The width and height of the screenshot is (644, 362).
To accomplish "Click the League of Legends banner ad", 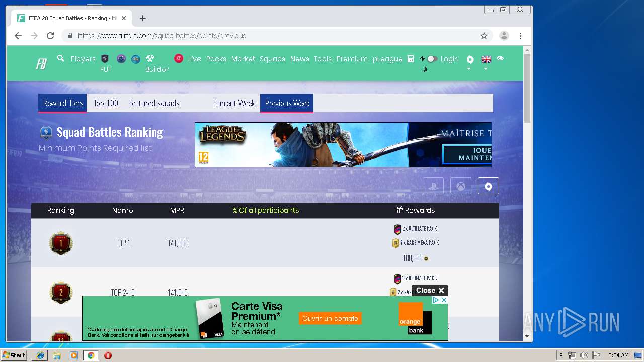I will (x=343, y=145).
